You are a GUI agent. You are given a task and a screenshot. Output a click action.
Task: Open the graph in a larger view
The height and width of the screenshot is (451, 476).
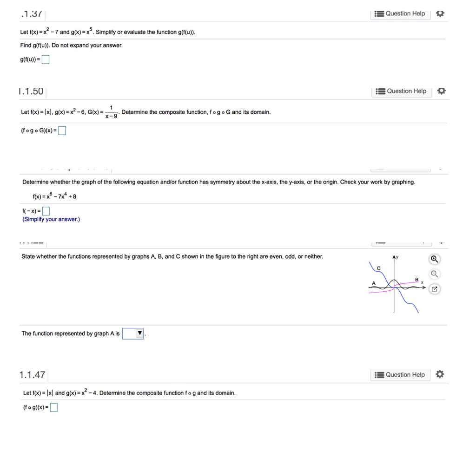pyautogui.click(x=434, y=289)
